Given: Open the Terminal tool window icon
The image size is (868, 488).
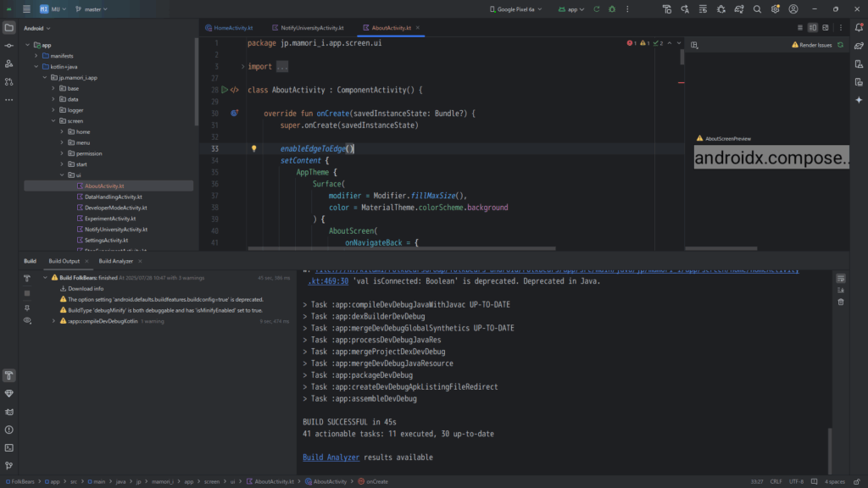Looking at the screenshot, I should (9, 447).
